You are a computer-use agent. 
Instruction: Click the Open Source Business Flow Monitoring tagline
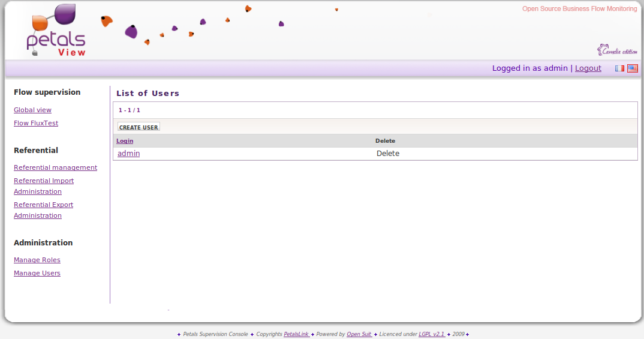[x=579, y=9]
